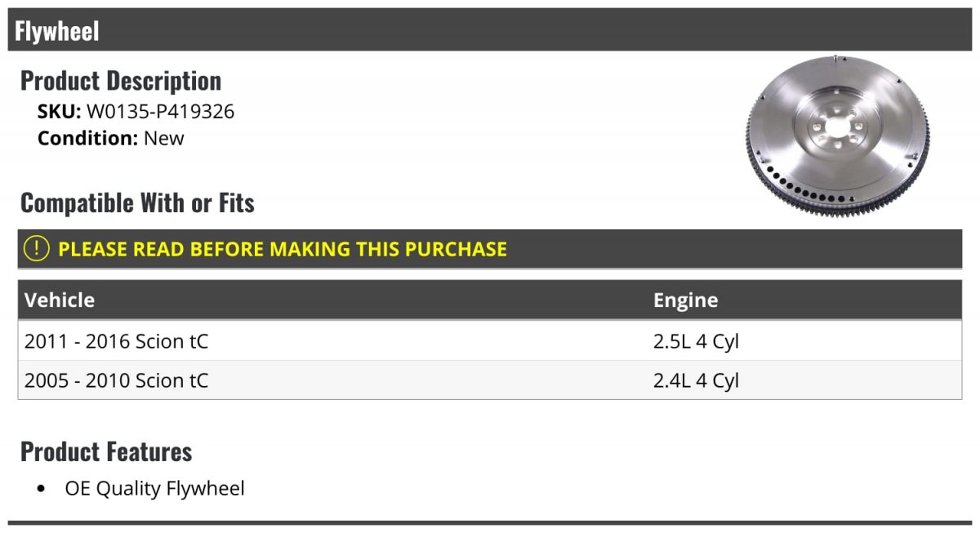Screen dimensions: 980x533
Task: Click the OE Quality Flywheel bullet item
Action: coord(155,489)
